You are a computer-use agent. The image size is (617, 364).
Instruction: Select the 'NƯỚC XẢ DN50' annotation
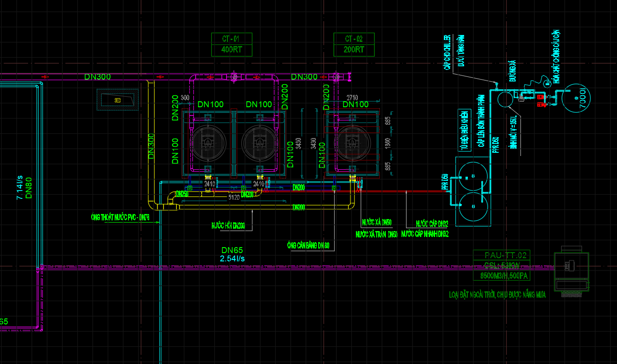pos(377,222)
